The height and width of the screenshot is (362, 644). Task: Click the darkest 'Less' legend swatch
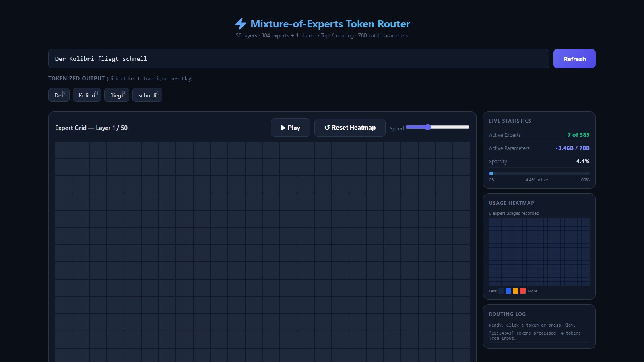click(501, 291)
